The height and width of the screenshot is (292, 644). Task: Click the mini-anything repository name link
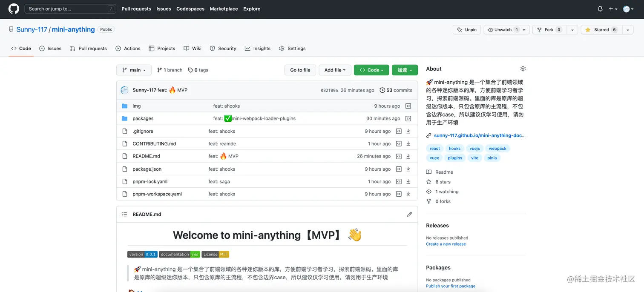[73, 29]
